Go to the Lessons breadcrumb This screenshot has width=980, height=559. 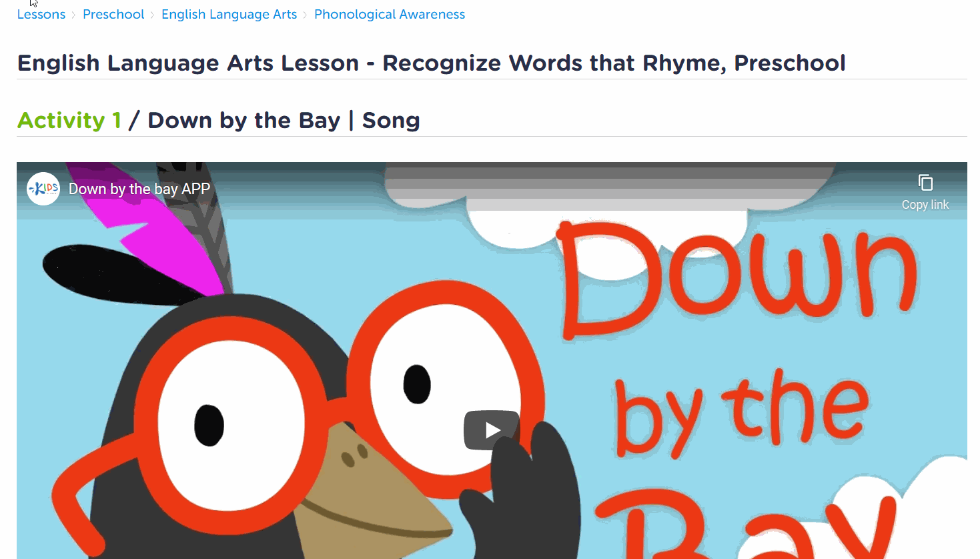coord(41,15)
